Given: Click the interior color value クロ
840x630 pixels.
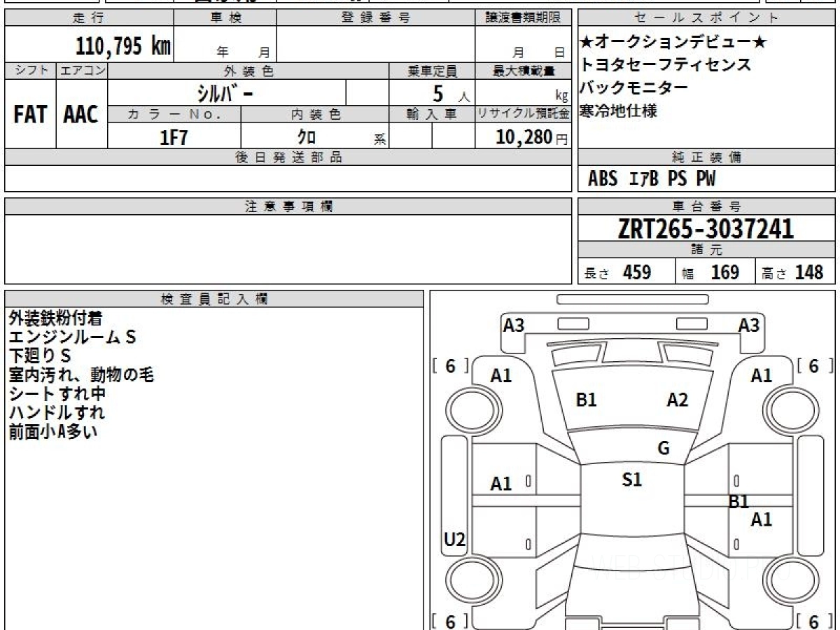Looking at the screenshot, I should (307, 136).
